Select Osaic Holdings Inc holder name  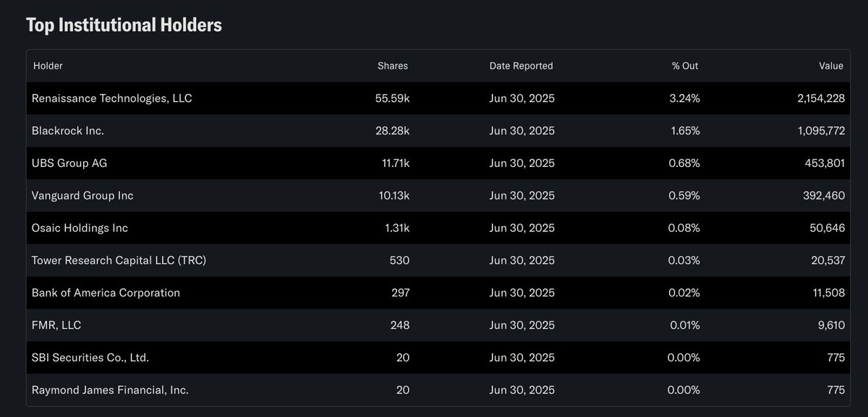[x=80, y=228]
